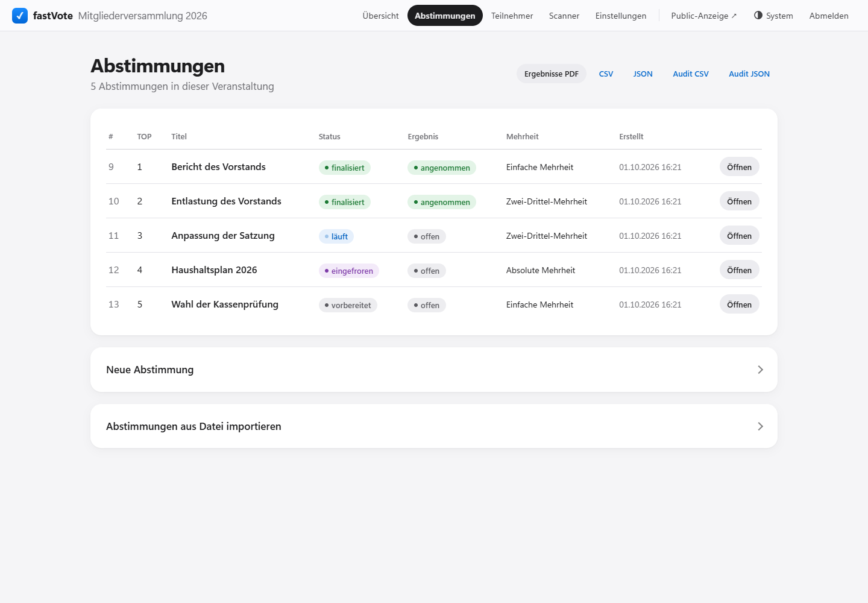Expand the Neue Abstimmung section

[x=434, y=370]
